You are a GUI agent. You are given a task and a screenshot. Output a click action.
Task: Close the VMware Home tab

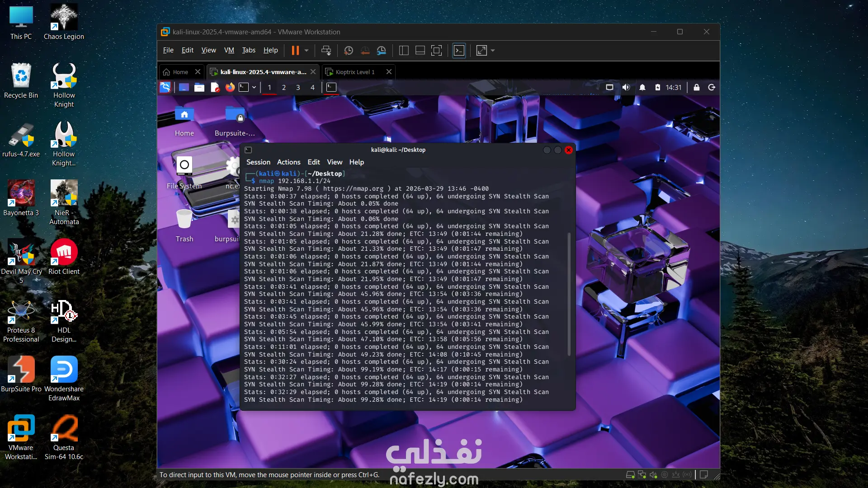pyautogui.click(x=198, y=72)
